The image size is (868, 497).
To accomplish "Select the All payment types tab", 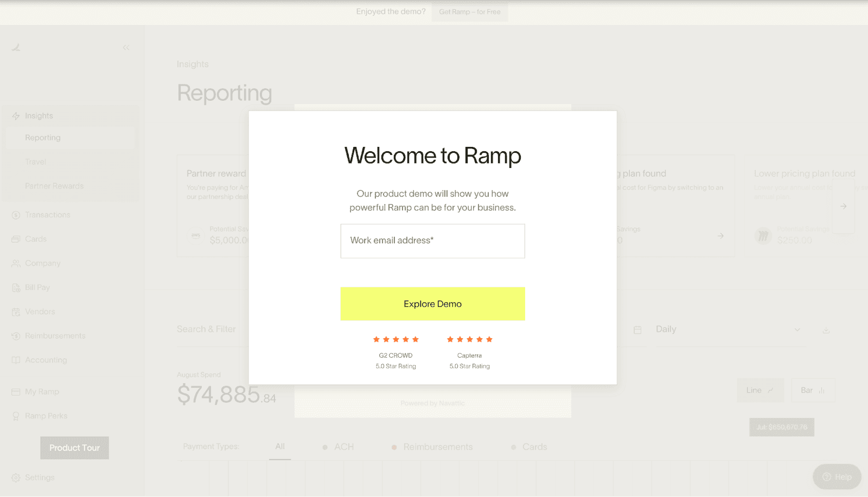I will (280, 447).
